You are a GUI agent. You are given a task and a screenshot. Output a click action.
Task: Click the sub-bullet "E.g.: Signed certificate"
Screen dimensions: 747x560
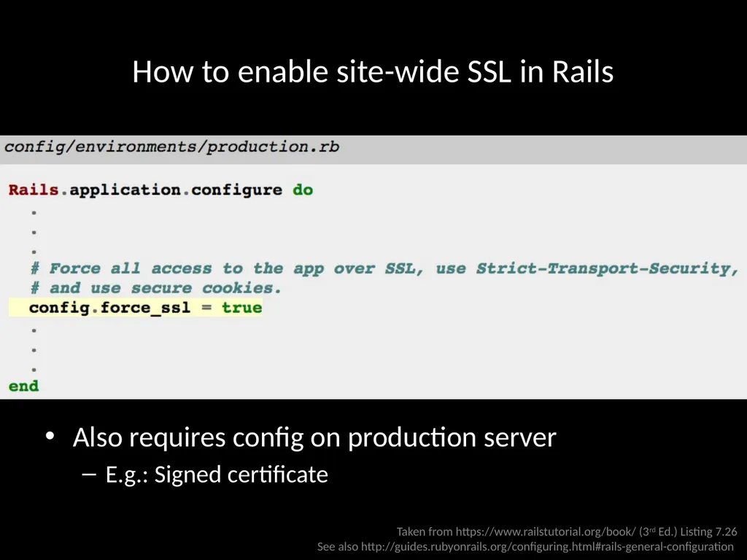point(217,475)
